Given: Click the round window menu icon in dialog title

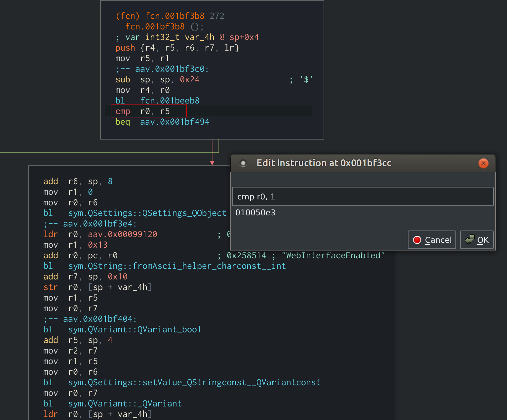Looking at the screenshot, I should 243,163.
